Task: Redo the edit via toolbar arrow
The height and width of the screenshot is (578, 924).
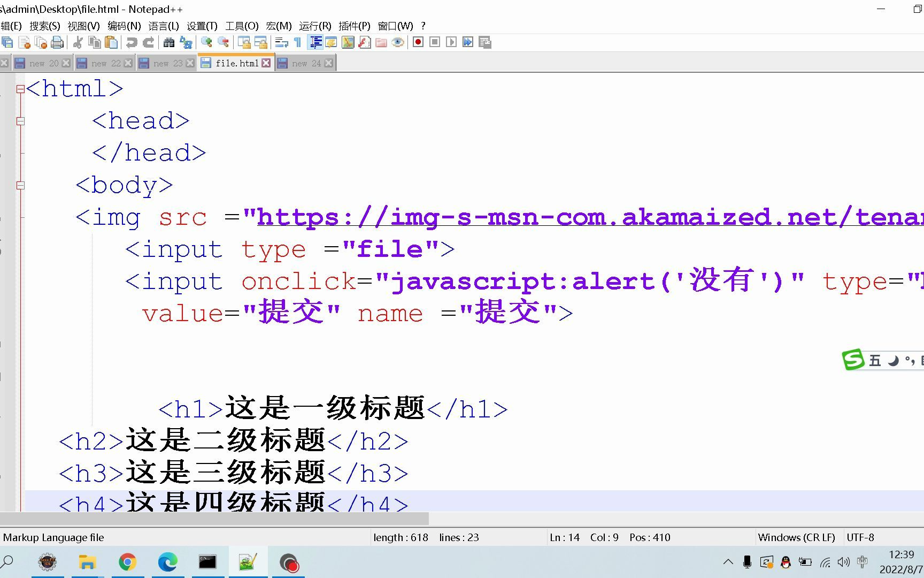Action: (149, 42)
